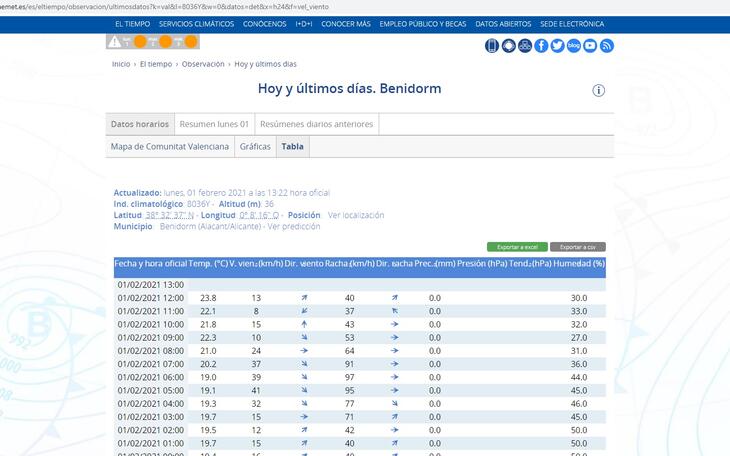Click the Exportar a excel button
The image size is (730, 456).
(517, 247)
